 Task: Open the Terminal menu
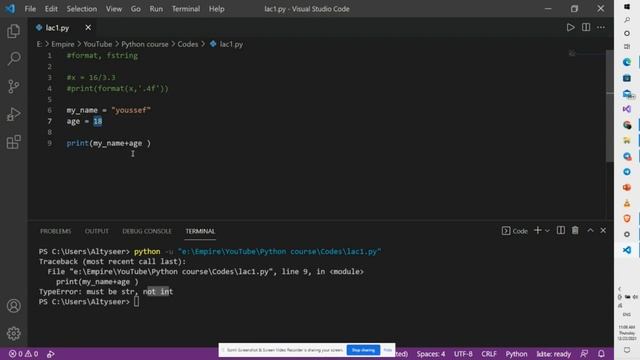[x=186, y=9]
